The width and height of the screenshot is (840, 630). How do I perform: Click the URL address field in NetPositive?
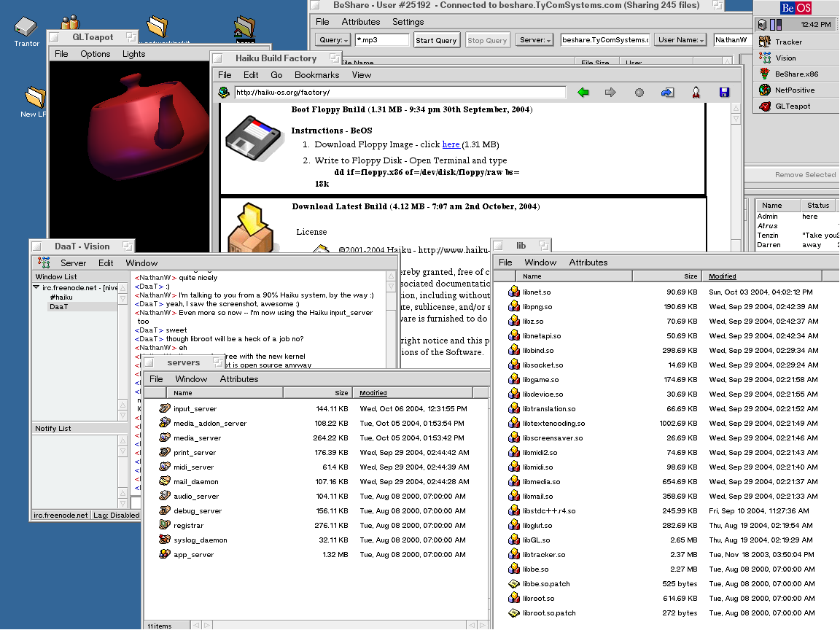(x=399, y=93)
